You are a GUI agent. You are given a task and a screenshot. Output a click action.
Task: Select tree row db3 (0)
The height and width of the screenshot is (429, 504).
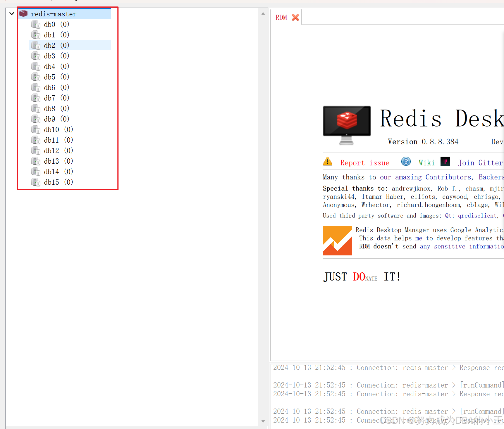70,56
